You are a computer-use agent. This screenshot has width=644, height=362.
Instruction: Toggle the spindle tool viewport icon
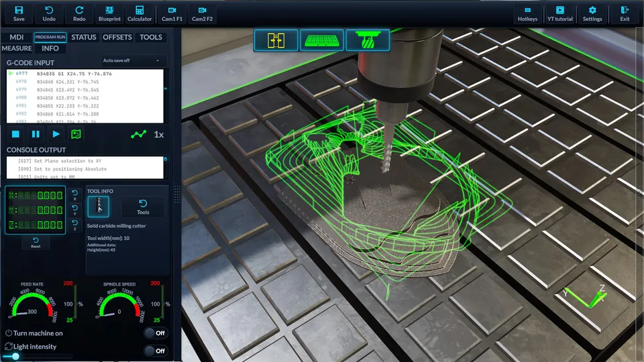coord(368,41)
